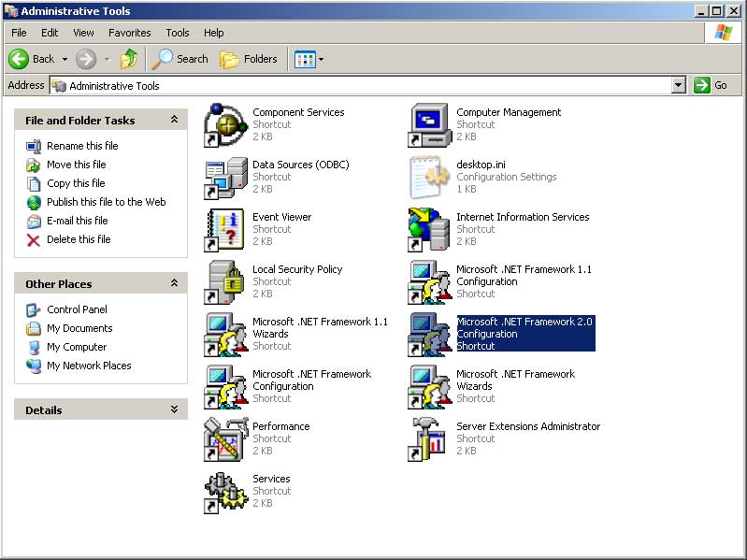Open the Back history dropdown arrow
Viewport: 747px width, 560px height.
(x=65, y=60)
